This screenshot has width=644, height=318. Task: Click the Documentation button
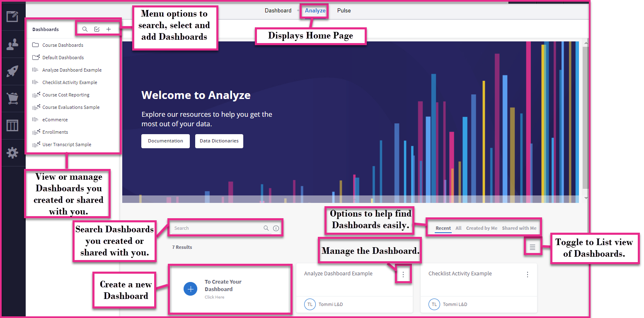pyautogui.click(x=165, y=141)
